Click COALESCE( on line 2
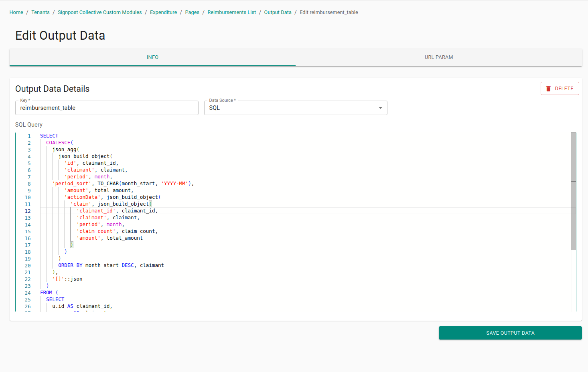This screenshot has width=588, height=372. pos(60,143)
